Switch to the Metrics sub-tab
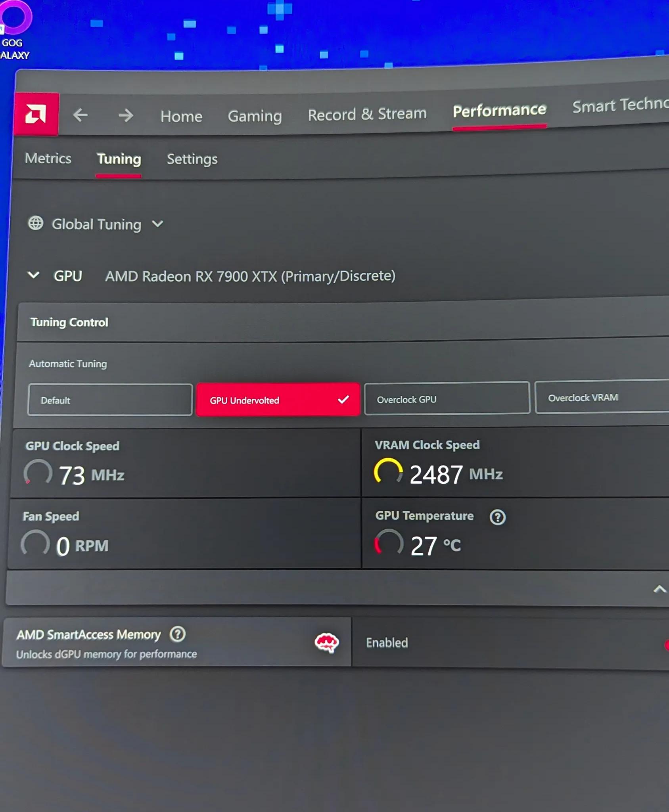The height and width of the screenshot is (812, 669). click(48, 158)
